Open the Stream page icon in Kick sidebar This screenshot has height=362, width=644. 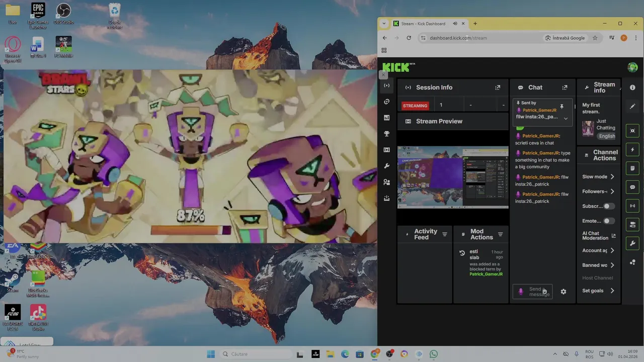(x=386, y=85)
